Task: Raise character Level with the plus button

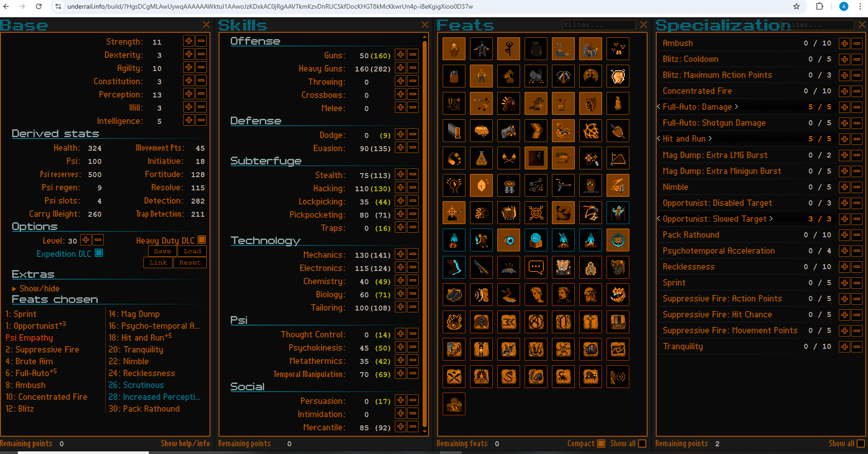Action: (x=86, y=240)
